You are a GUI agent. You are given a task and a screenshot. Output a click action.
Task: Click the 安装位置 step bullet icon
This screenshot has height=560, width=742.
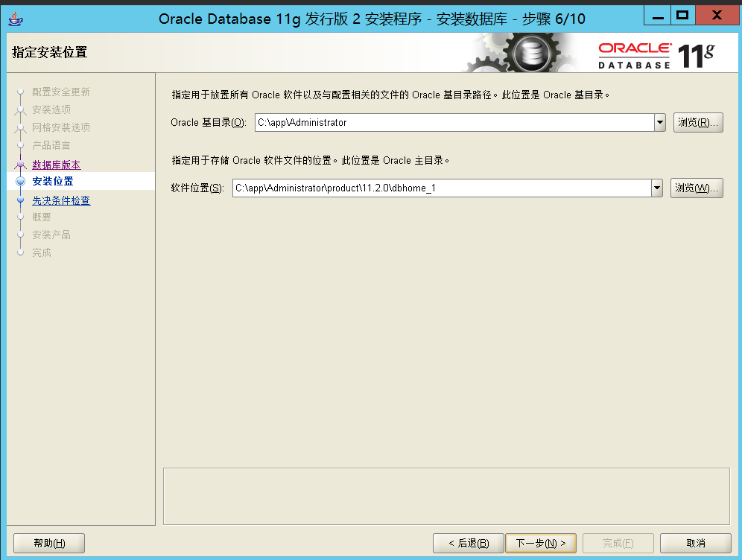(x=20, y=181)
